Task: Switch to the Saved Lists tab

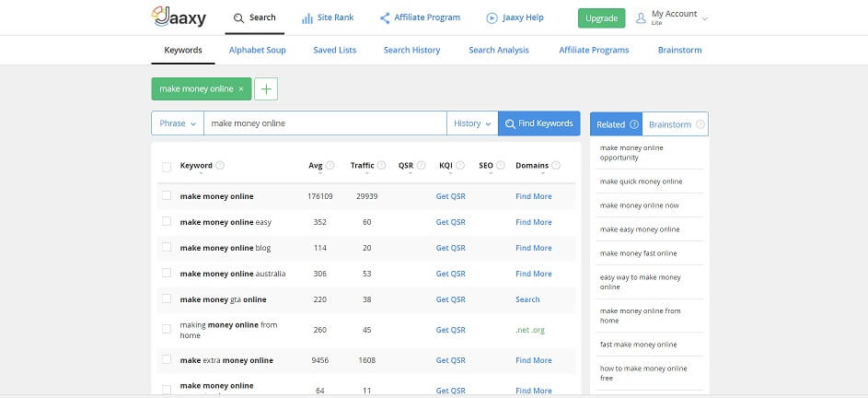Action: 335,50
